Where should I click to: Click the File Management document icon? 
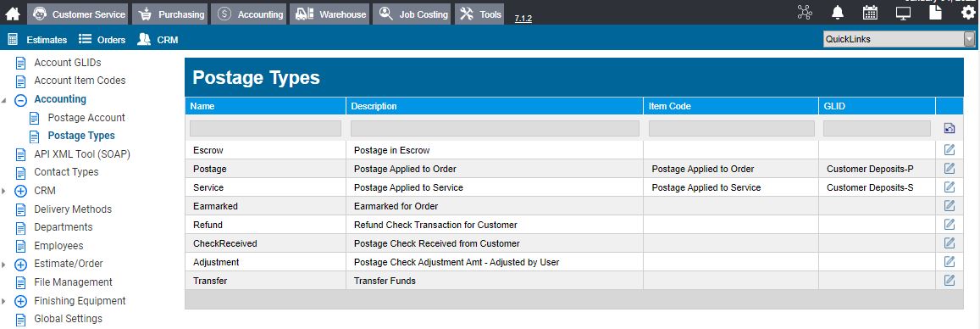[20, 282]
